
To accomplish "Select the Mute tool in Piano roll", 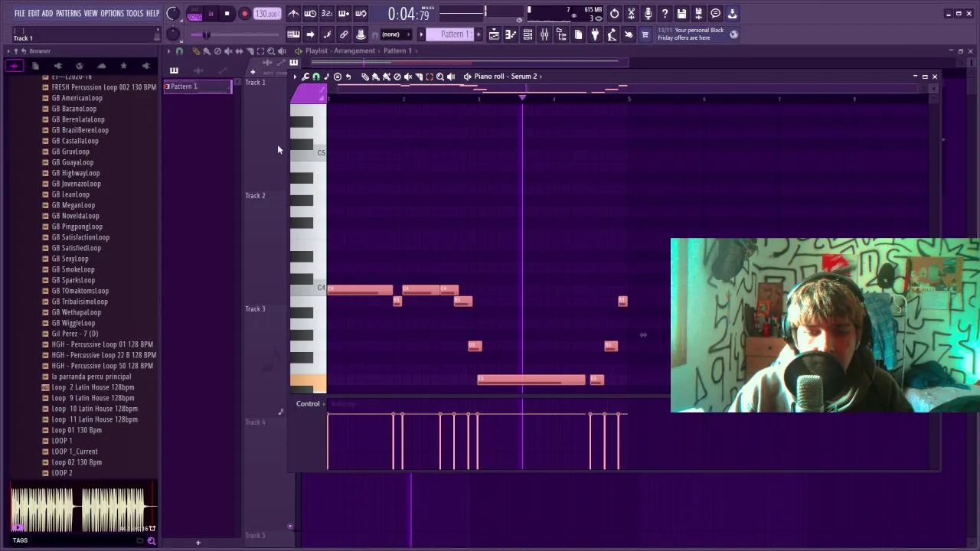I will tap(407, 77).
